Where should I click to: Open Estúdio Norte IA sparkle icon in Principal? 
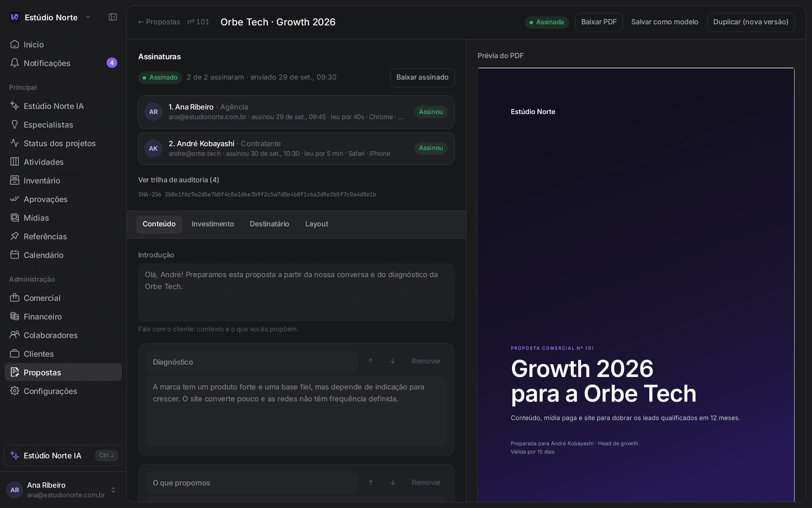point(14,106)
